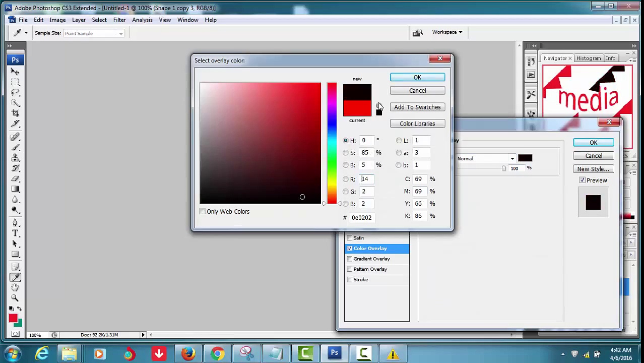This screenshot has height=363, width=644.
Task: Click the Add To Swatches button
Action: pyautogui.click(x=417, y=107)
